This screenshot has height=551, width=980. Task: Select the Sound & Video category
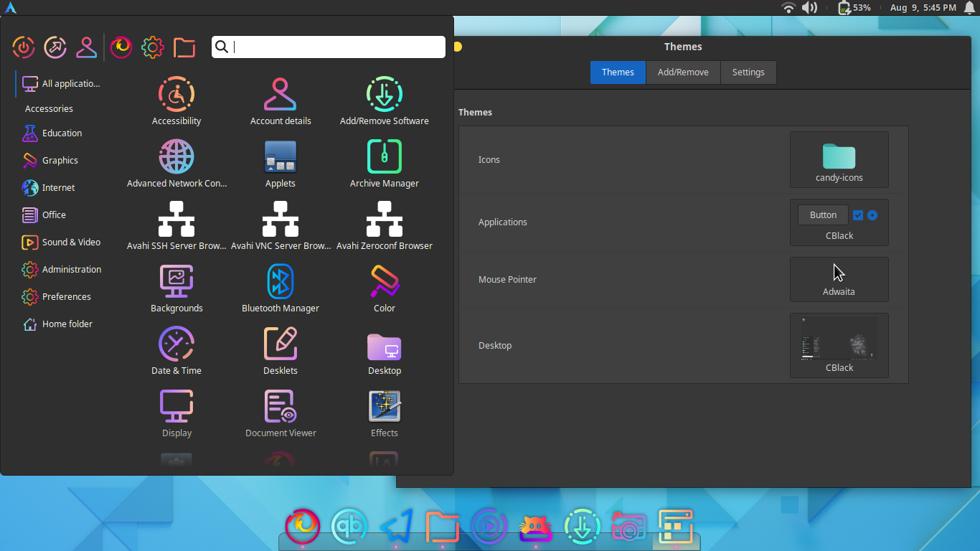(70, 242)
